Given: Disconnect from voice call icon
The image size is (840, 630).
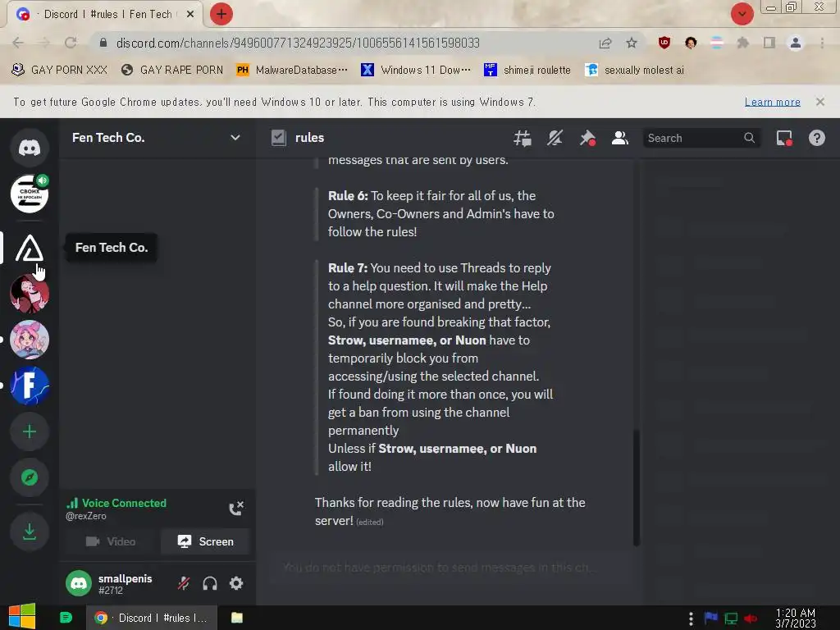Looking at the screenshot, I should point(236,508).
